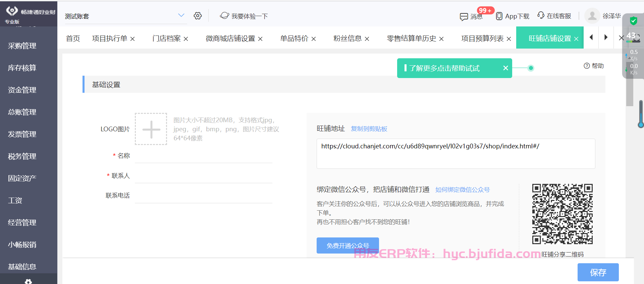Click the 畅捷通好业财 logo
The width and height of the screenshot is (644, 284).
30,12
